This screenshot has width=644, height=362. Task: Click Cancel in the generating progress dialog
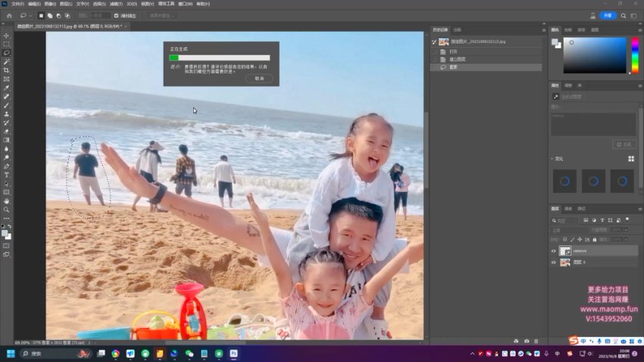(259, 78)
